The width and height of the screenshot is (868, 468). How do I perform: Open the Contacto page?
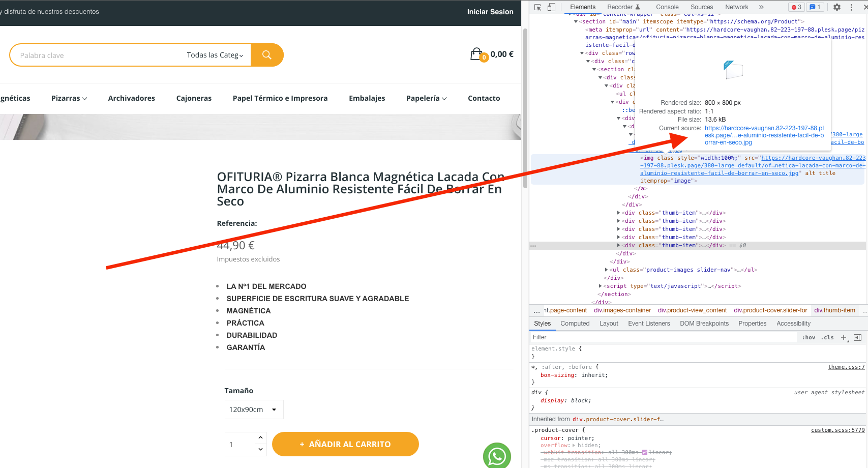[484, 98]
